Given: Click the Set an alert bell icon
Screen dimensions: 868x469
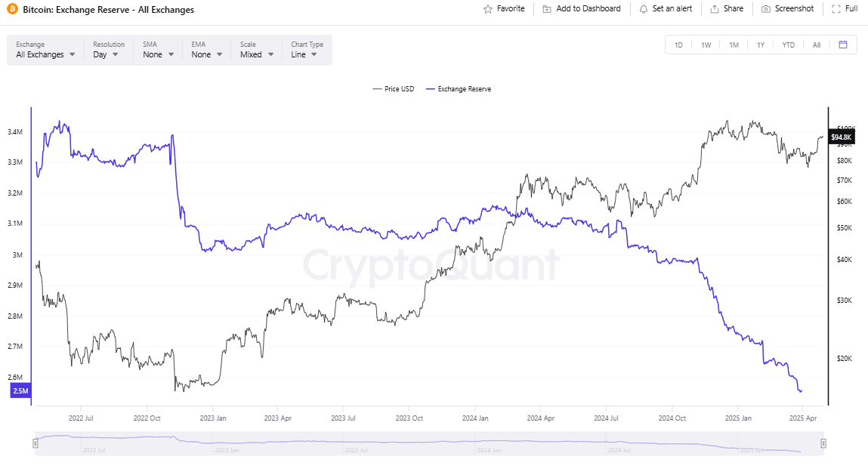Looking at the screenshot, I should click(x=643, y=9).
